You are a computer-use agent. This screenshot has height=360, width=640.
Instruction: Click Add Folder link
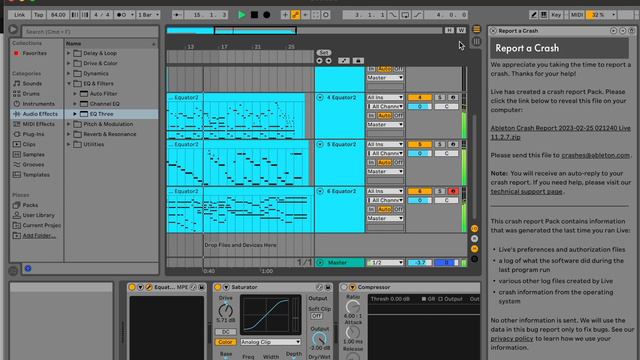39,236
